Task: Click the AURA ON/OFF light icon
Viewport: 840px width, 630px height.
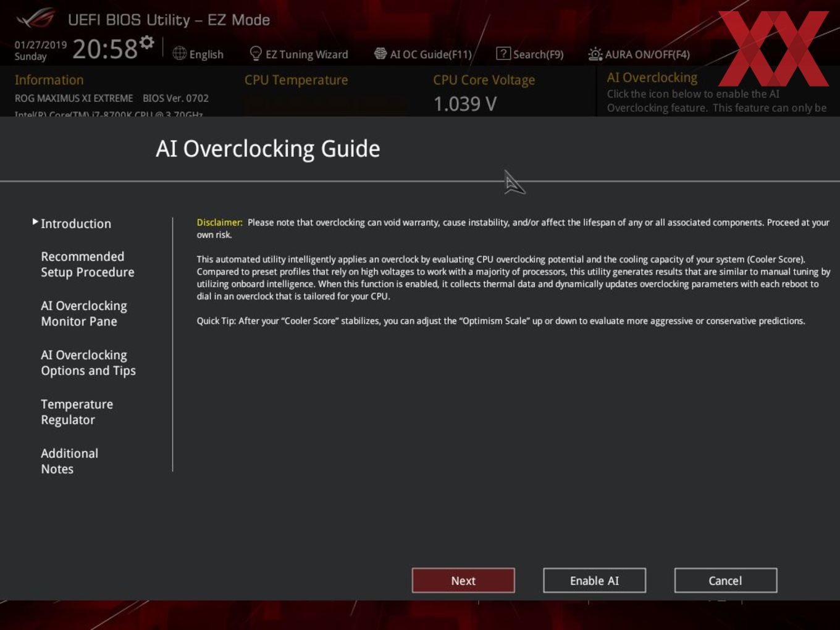Action: [595, 54]
